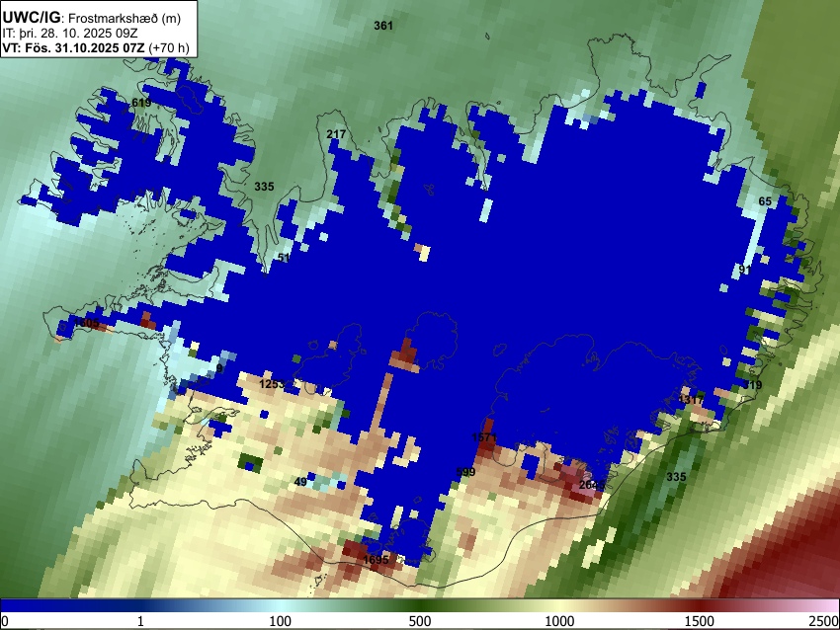Viewport: 840px width, 630px height.
Task: Click the colorbar label 2500
Action: (824, 621)
